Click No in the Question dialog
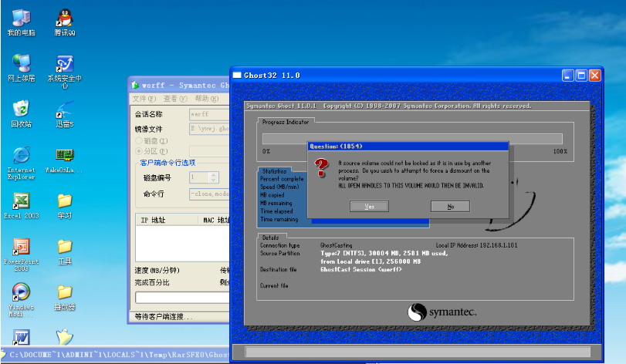The height and width of the screenshot is (364, 626). [450, 206]
